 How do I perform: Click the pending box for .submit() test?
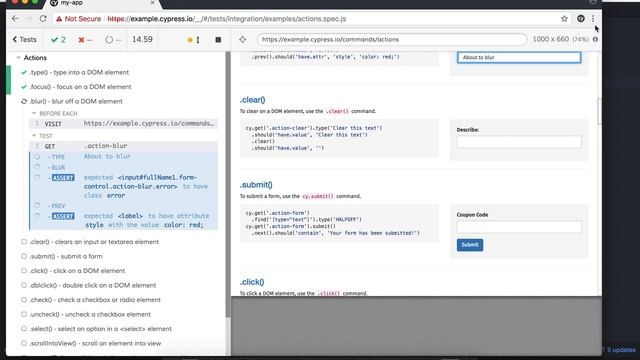coord(24,256)
